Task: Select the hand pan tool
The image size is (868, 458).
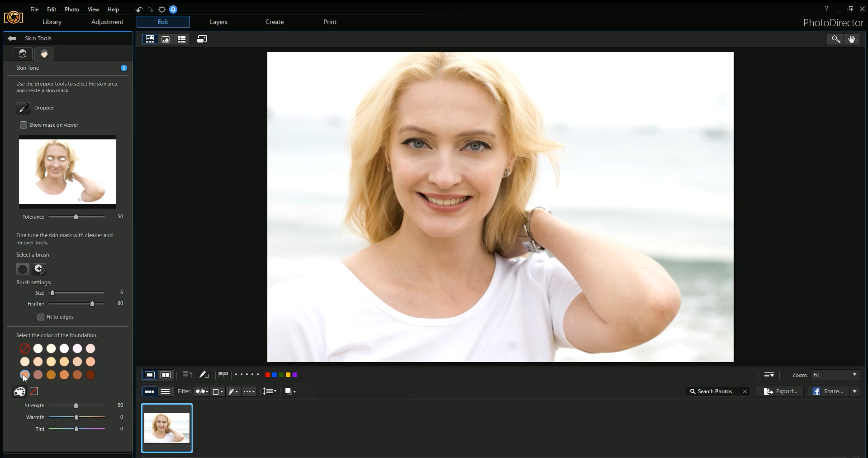Action: (852, 39)
